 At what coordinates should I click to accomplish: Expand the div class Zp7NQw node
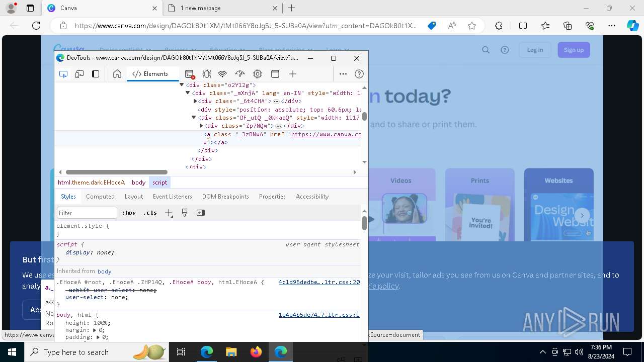(x=201, y=126)
